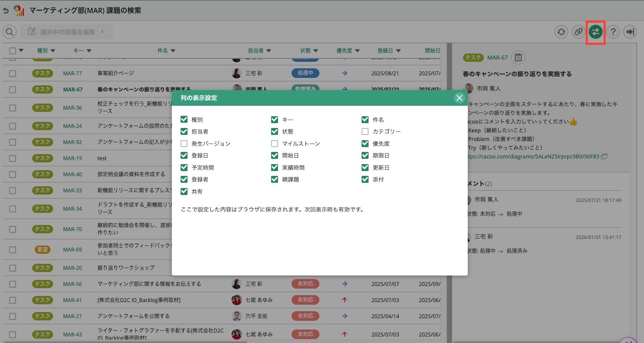This screenshot has height=343, width=644.
Task: Click the reload issues icon
Action: click(x=561, y=32)
